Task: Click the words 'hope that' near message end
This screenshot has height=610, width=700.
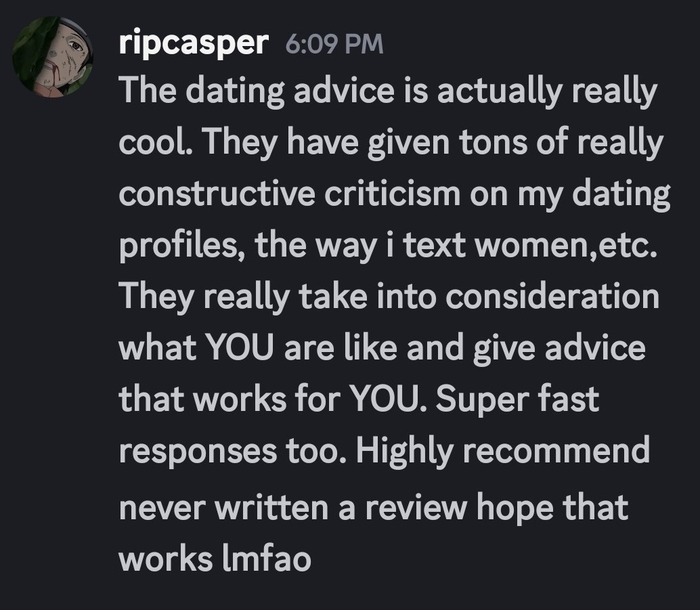Action: tap(552, 508)
